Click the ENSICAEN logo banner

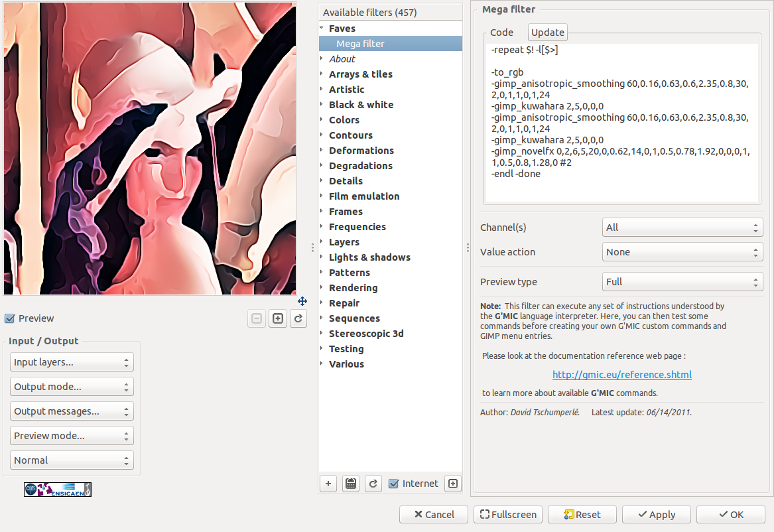(x=58, y=490)
